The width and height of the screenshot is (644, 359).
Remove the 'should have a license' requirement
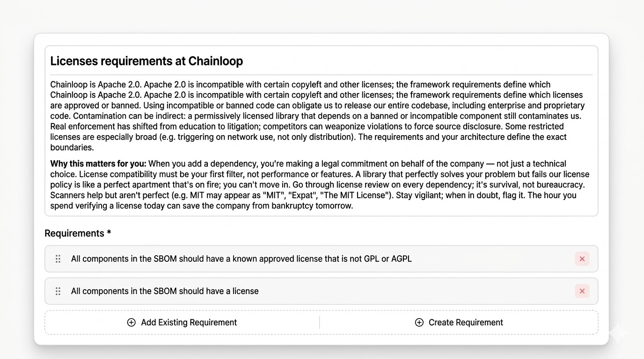coord(582,291)
